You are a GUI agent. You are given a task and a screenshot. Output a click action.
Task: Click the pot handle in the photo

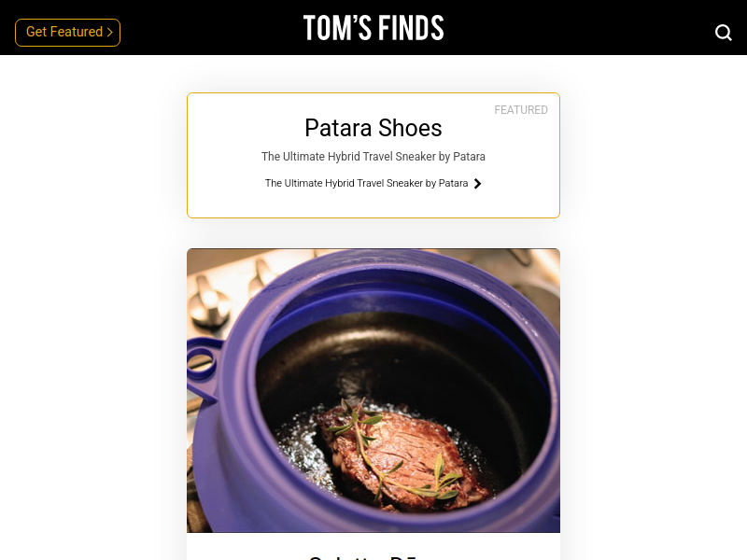tap(200, 364)
